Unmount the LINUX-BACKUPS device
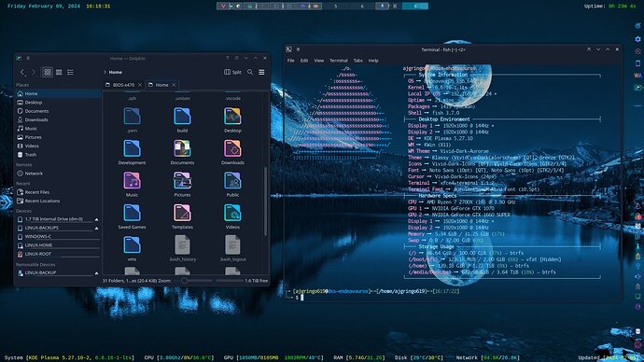 [96, 228]
